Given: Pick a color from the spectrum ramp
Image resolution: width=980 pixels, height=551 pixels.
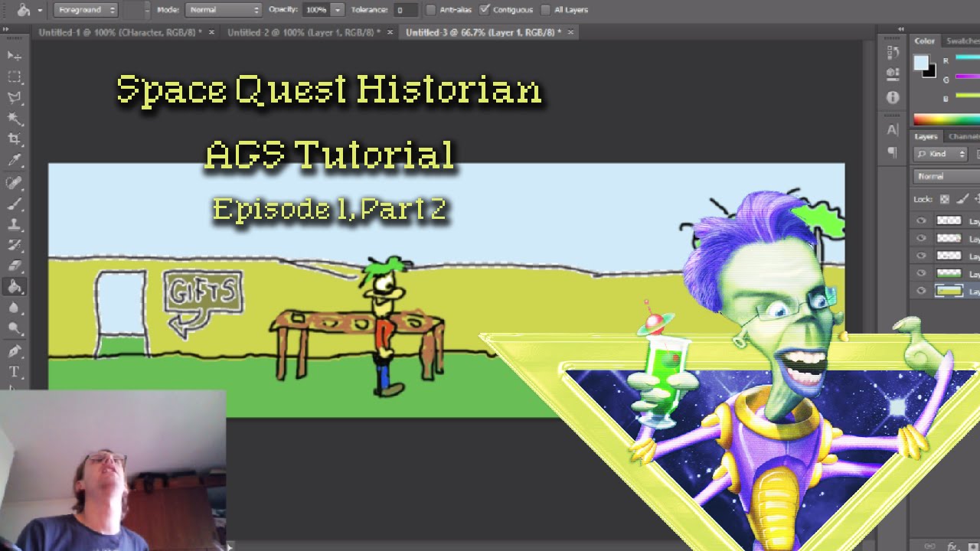Looking at the screenshot, I should coord(946,119).
